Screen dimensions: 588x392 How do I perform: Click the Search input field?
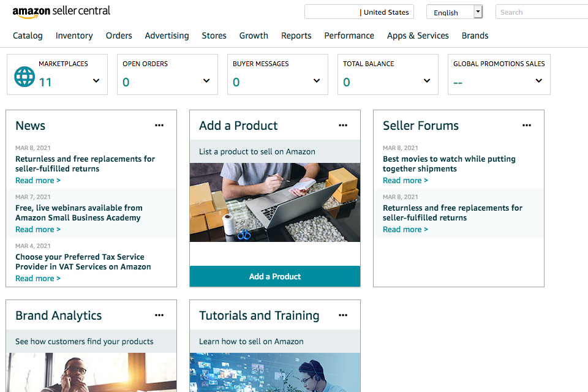(x=542, y=12)
